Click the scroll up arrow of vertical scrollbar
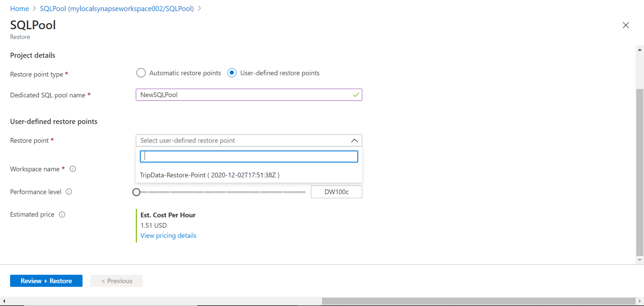Image resolution: width=644 pixels, height=306 pixels. click(x=639, y=50)
